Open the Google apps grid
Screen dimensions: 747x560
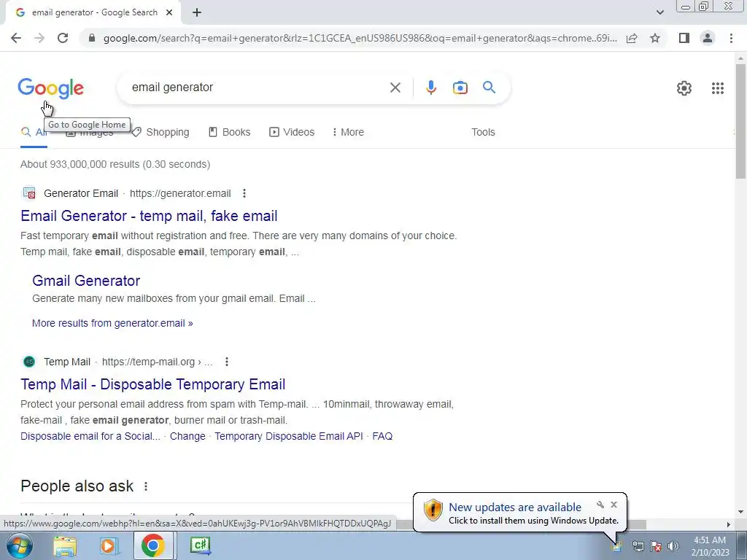(718, 88)
